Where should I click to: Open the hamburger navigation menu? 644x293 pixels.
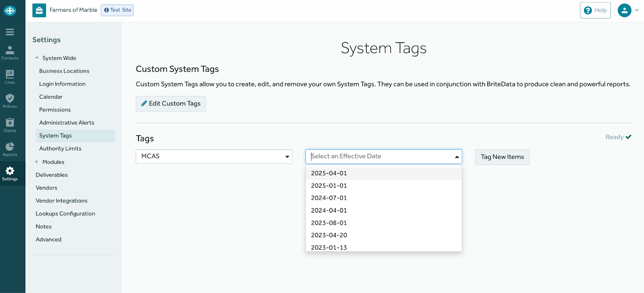click(x=10, y=32)
